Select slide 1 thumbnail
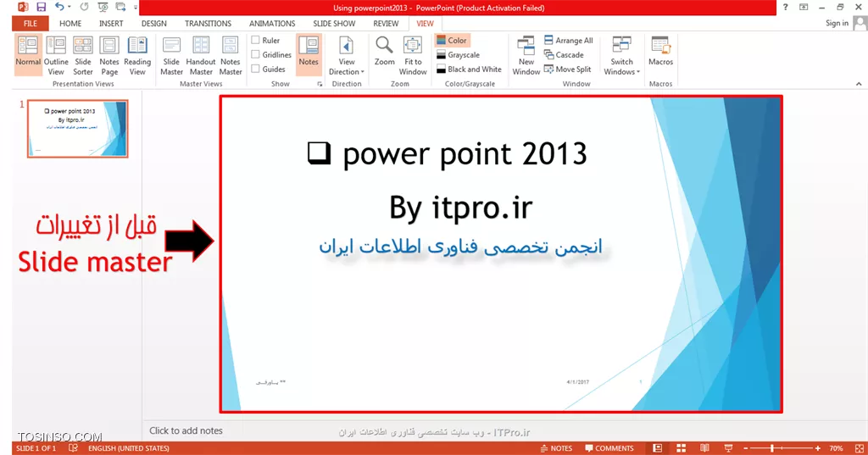Viewport: 868px width, 455px height. [77, 129]
